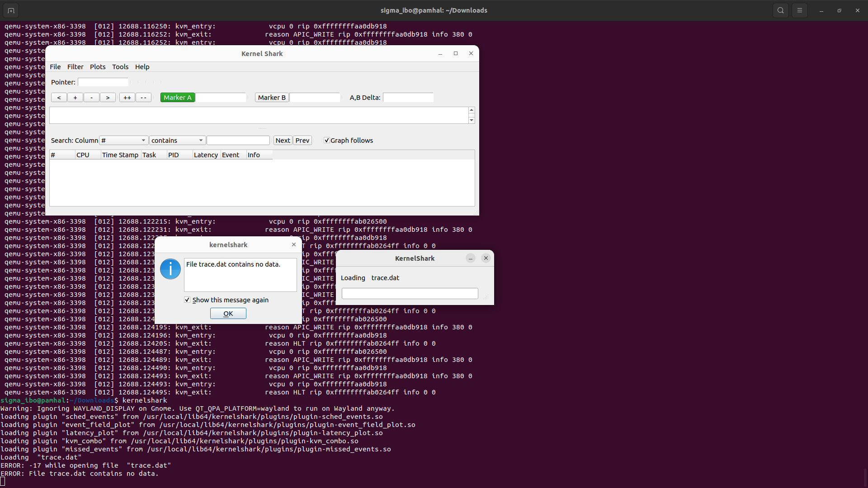The image size is (868, 488).
Task: Open the Filter menu
Action: (75, 67)
